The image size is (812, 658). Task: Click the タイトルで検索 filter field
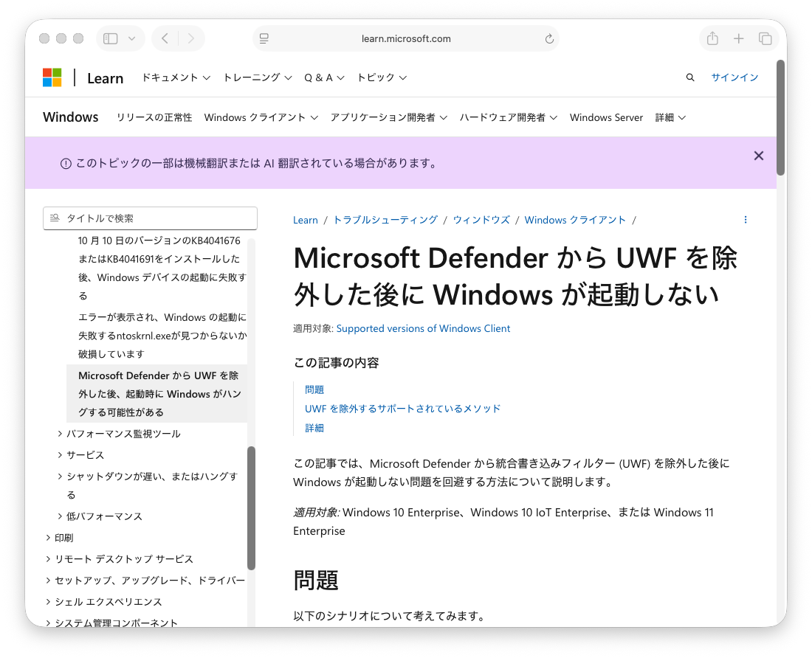click(x=151, y=218)
